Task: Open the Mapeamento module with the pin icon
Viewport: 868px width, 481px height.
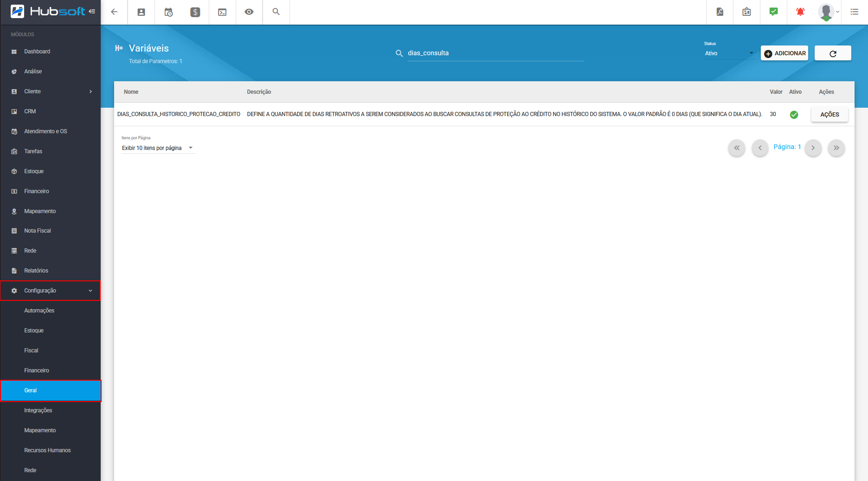Action: tap(50, 211)
